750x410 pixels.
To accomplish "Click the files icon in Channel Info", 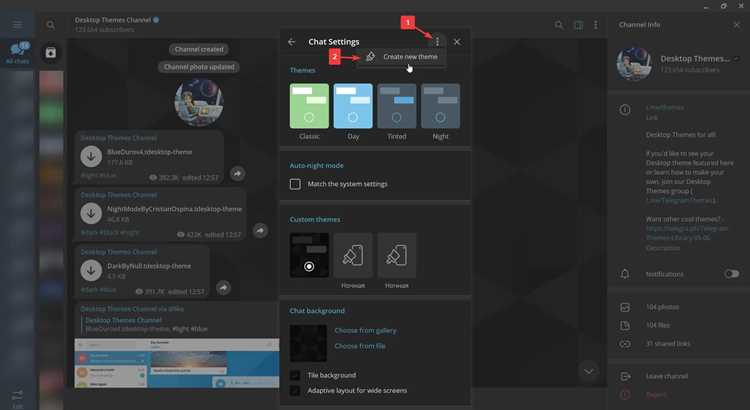I will coord(625,325).
